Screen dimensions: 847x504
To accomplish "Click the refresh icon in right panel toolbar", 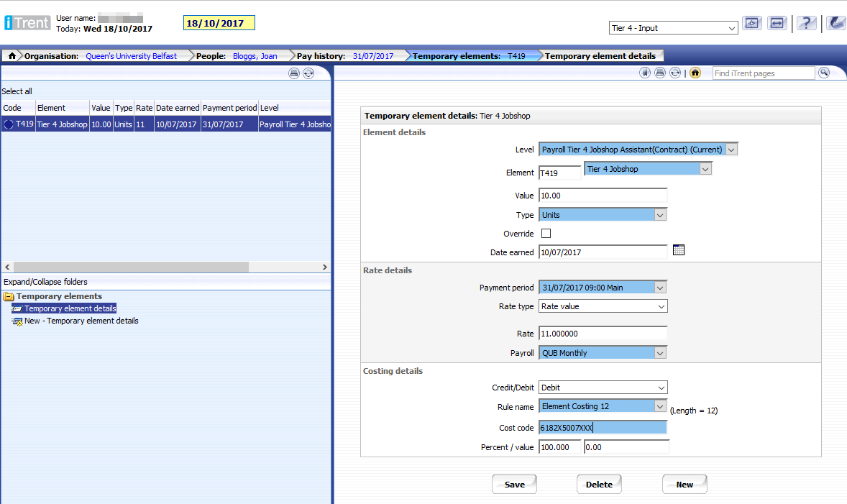I will [674, 73].
